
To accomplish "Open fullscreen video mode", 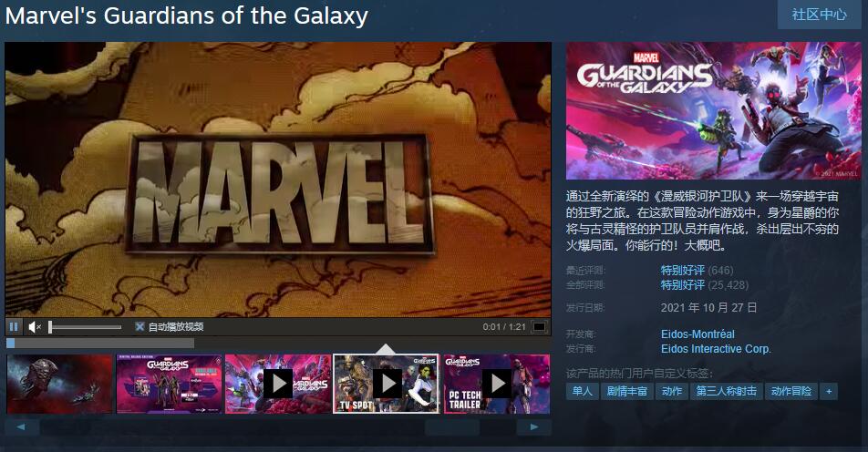I will tap(539, 327).
